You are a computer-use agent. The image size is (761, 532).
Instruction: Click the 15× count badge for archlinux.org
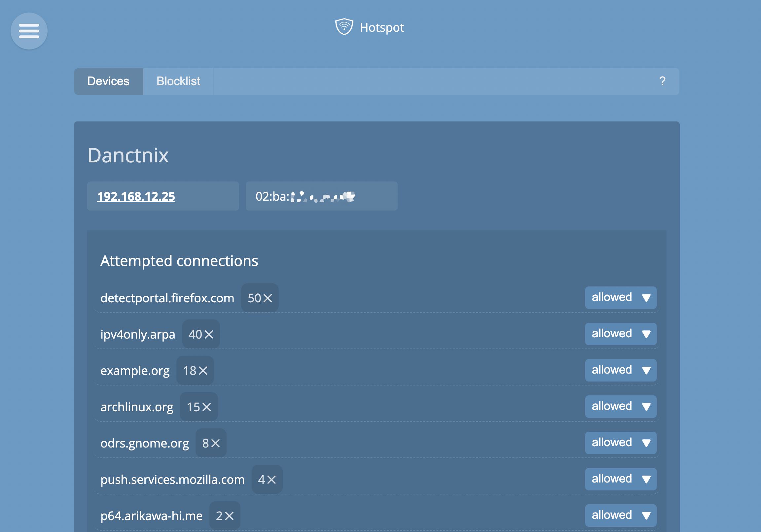click(199, 407)
